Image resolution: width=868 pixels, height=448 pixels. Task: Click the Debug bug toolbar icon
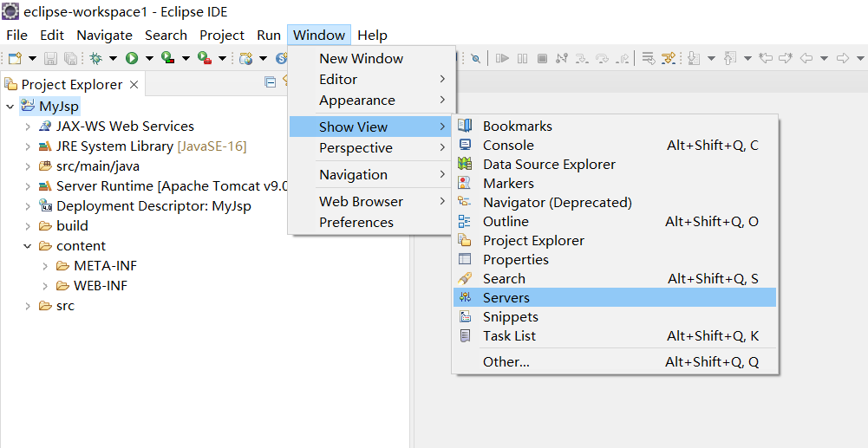pos(95,58)
